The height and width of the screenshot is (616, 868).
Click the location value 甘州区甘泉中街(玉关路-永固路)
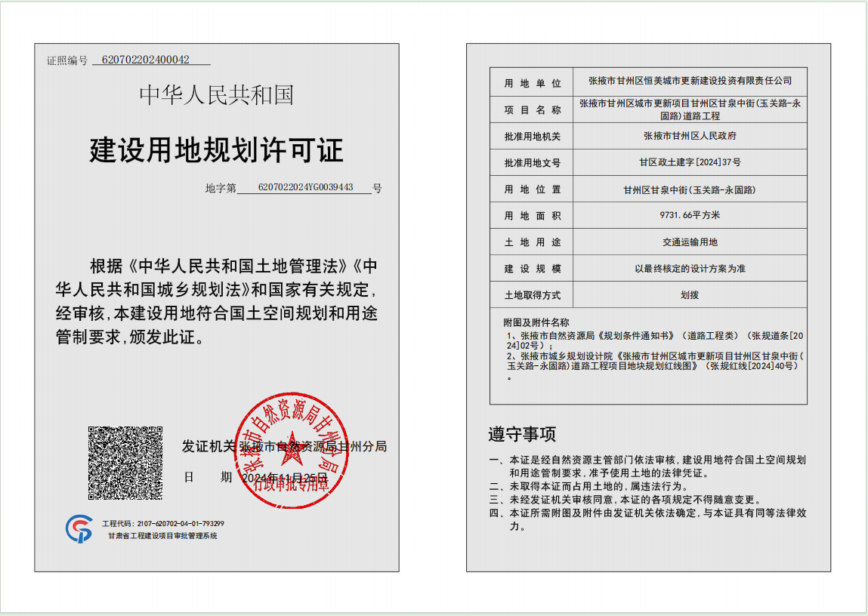point(690,189)
